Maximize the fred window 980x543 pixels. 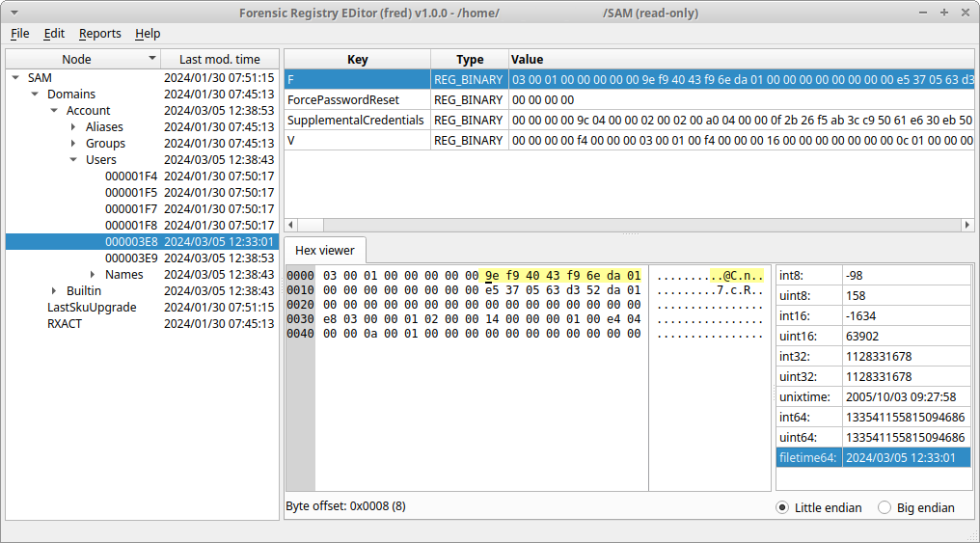coord(944,13)
